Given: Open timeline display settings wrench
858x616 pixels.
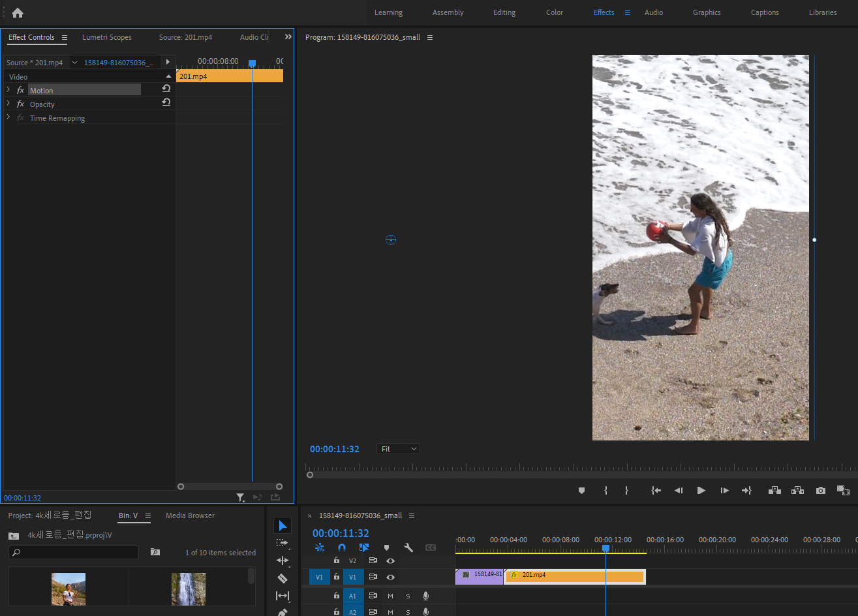Looking at the screenshot, I should (408, 548).
